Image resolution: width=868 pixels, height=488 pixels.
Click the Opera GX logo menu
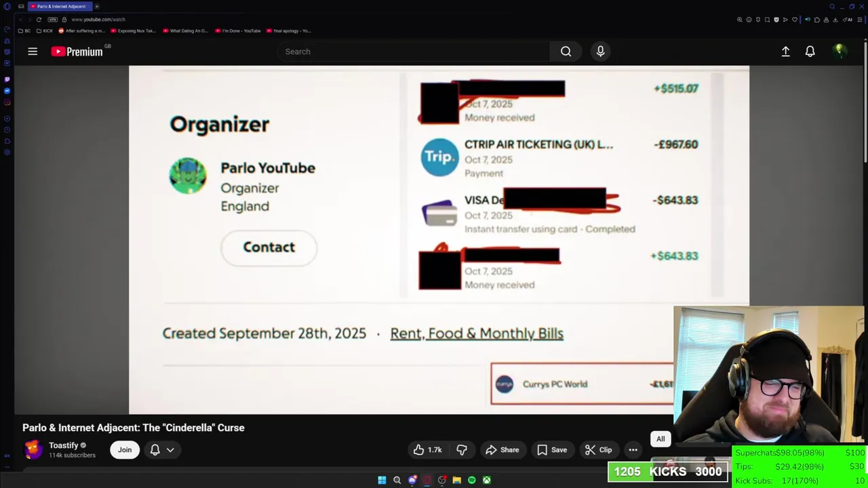point(7,6)
